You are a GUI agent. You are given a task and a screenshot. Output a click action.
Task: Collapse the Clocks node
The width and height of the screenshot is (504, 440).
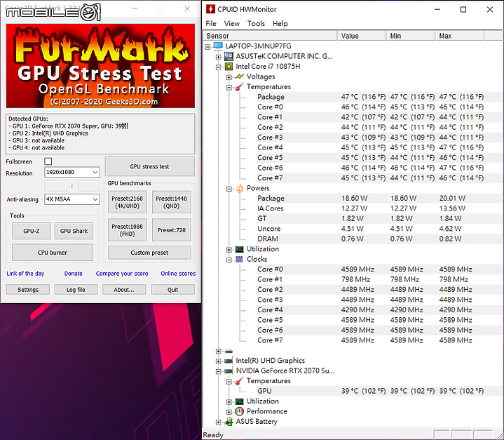(x=229, y=260)
